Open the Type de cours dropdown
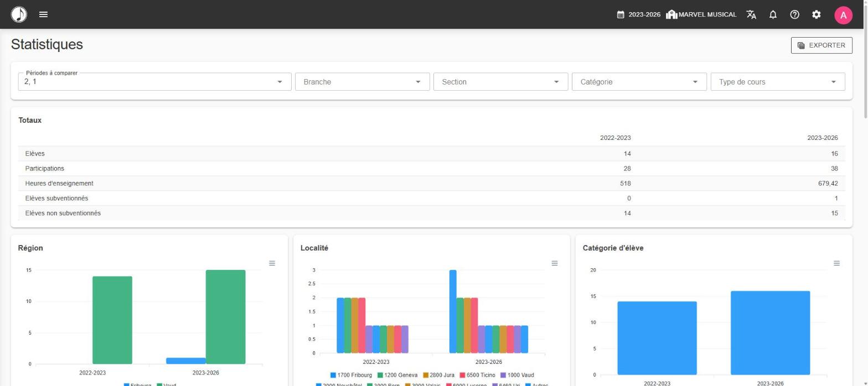 [778, 82]
